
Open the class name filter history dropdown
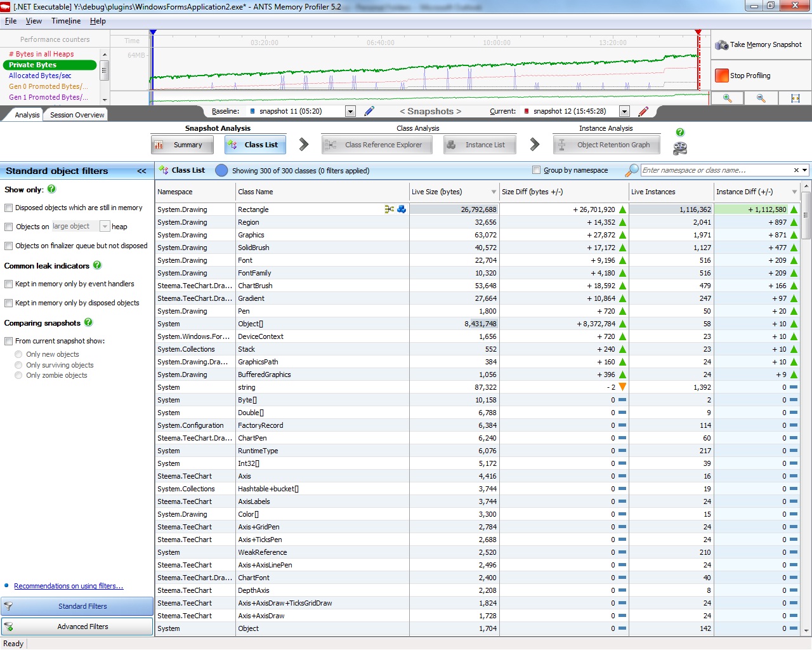click(805, 170)
